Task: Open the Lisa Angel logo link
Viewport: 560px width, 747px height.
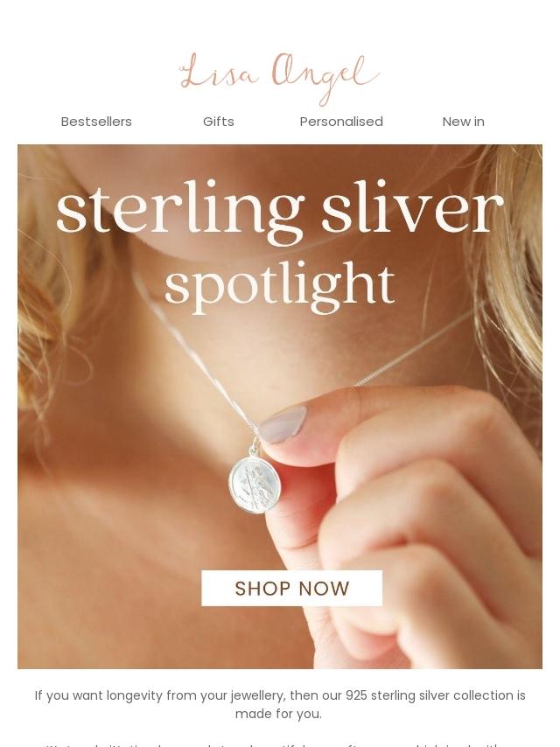Action: 279,78
